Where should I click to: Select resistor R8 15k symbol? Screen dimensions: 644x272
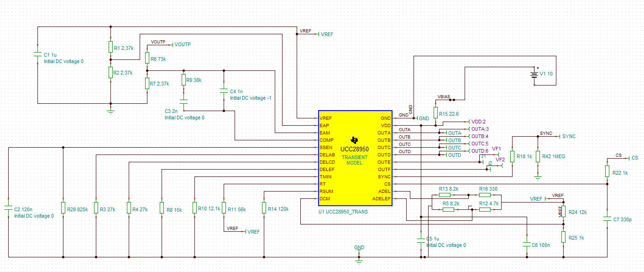(162, 208)
